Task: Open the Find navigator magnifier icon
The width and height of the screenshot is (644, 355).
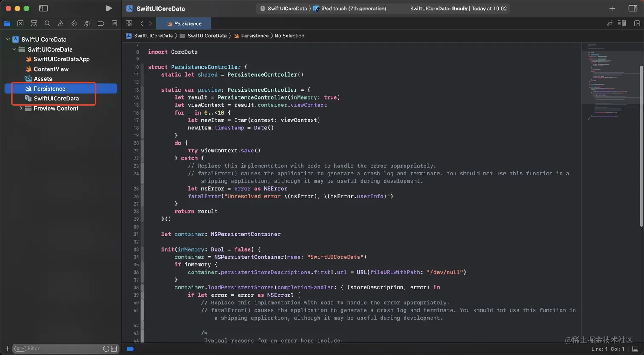Action: pyautogui.click(x=47, y=23)
